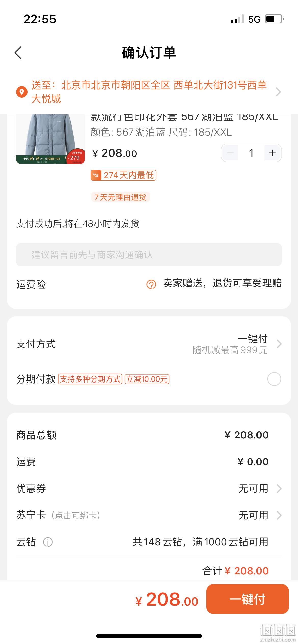The height and width of the screenshot is (644, 298).
Task: Tap the cloud diamond info icon
Action: pyautogui.click(x=48, y=542)
